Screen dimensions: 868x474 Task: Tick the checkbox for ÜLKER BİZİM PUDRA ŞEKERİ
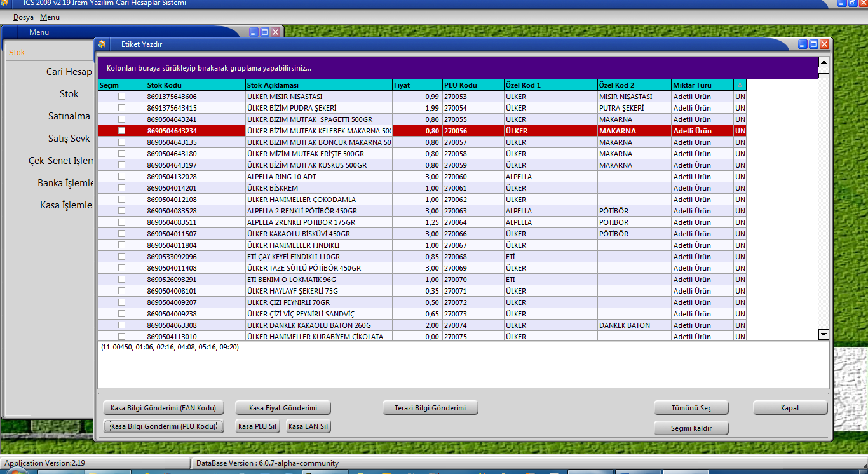tap(121, 108)
